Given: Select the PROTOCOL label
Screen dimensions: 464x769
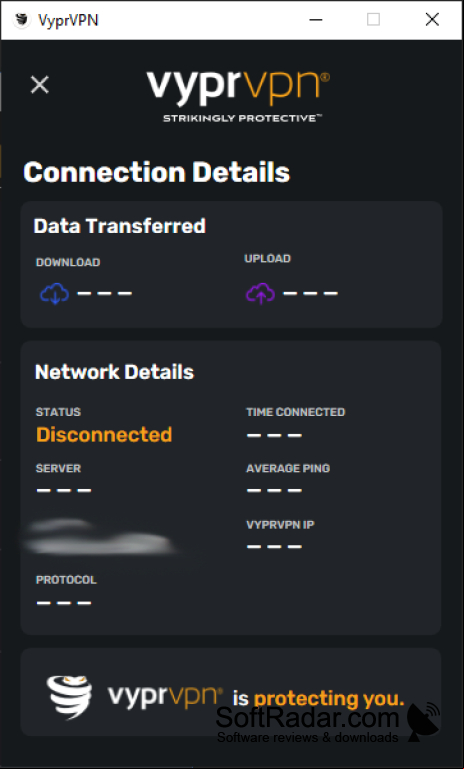Looking at the screenshot, I should point(66,580).
